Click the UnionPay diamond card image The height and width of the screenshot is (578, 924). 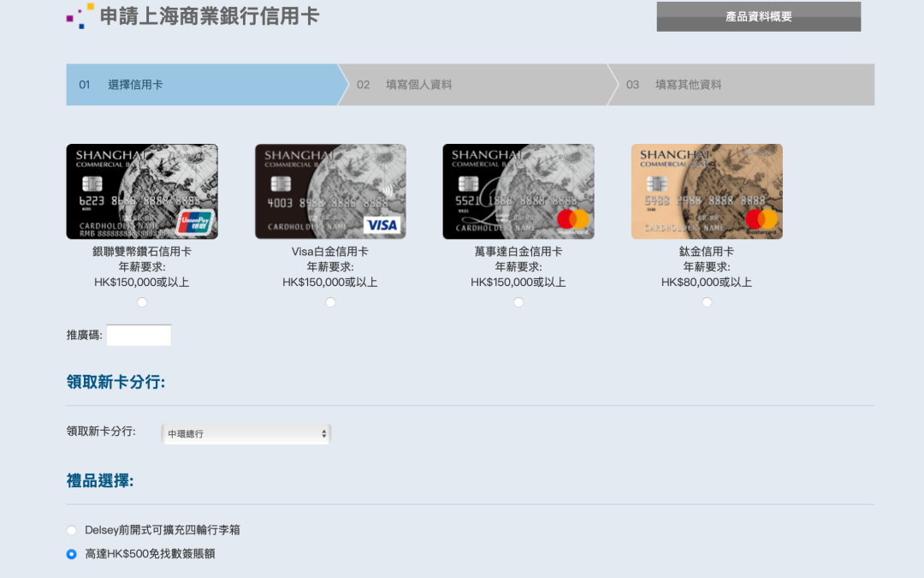pyautogui.click(x=142, y=191)
